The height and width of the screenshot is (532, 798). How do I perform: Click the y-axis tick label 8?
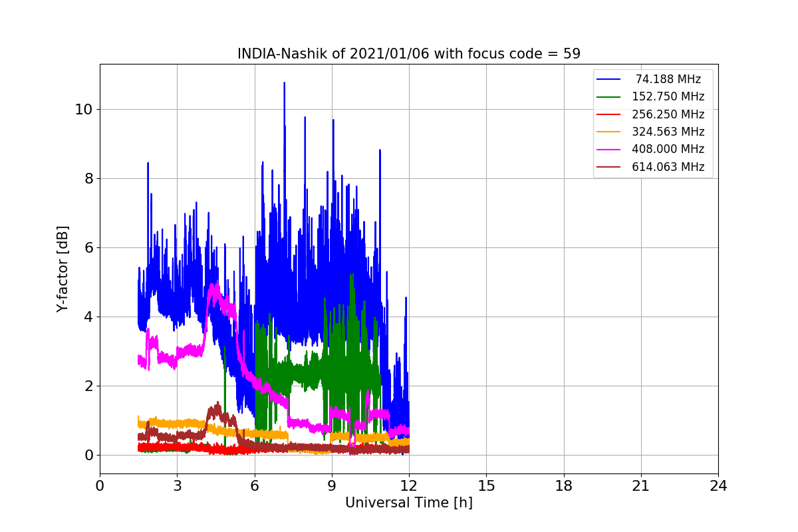click(x=88, y=178)
